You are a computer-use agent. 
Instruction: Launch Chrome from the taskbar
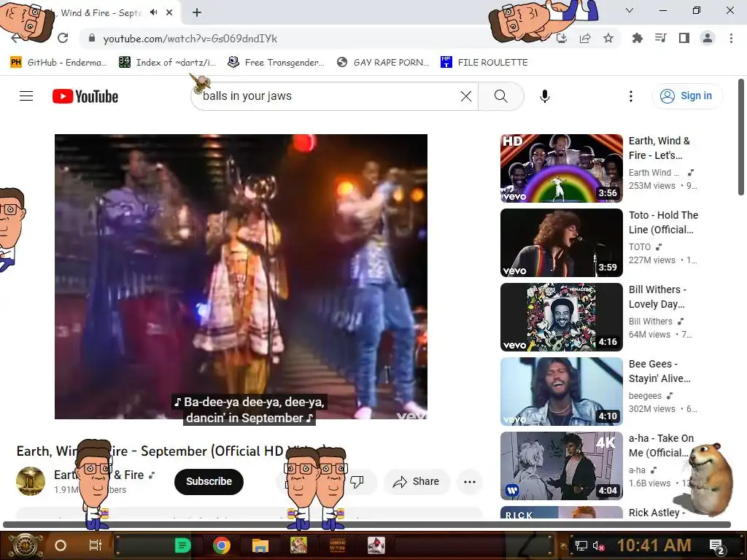pos(222,545)
